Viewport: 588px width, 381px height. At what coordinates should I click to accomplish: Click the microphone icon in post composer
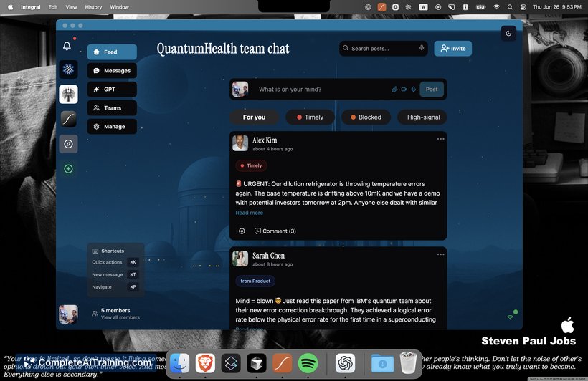tap(413, 89)
